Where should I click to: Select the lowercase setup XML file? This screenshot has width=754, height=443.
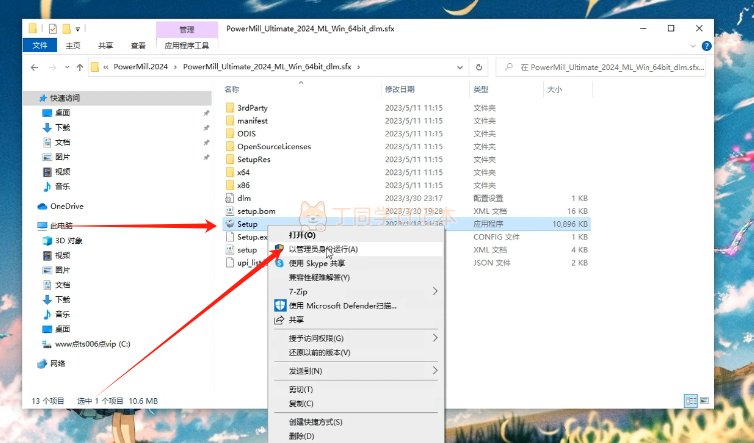pos(247,250)
